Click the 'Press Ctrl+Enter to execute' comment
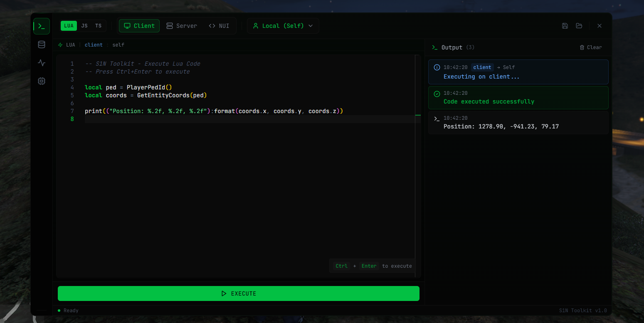Screen dimensions: 644x323 tap(137, 72)
